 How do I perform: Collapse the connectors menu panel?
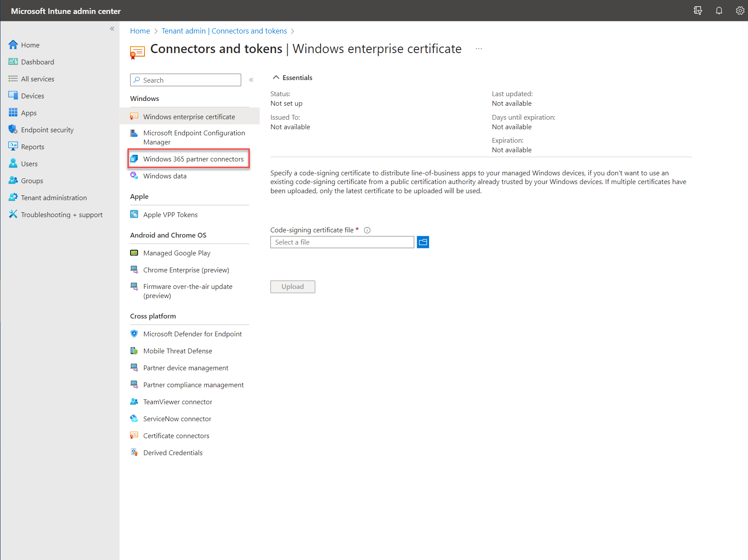(251, 80)
